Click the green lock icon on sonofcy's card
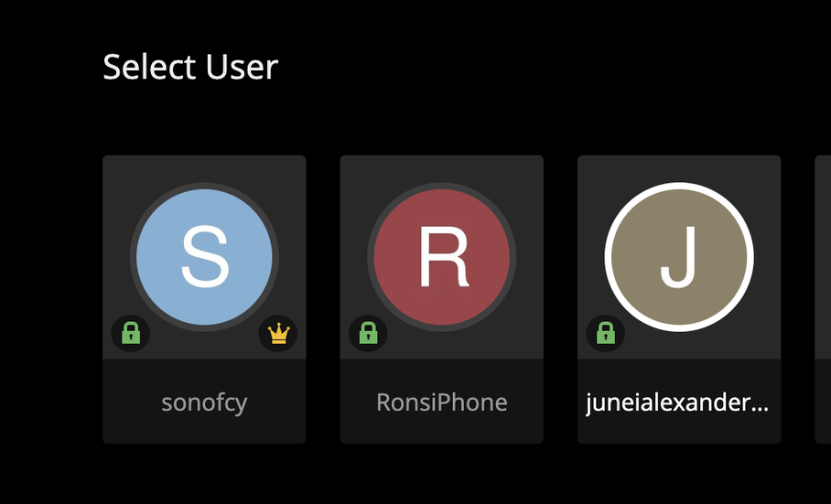The width and height of the screenshot is (831, 504). (x=131, y=333)
